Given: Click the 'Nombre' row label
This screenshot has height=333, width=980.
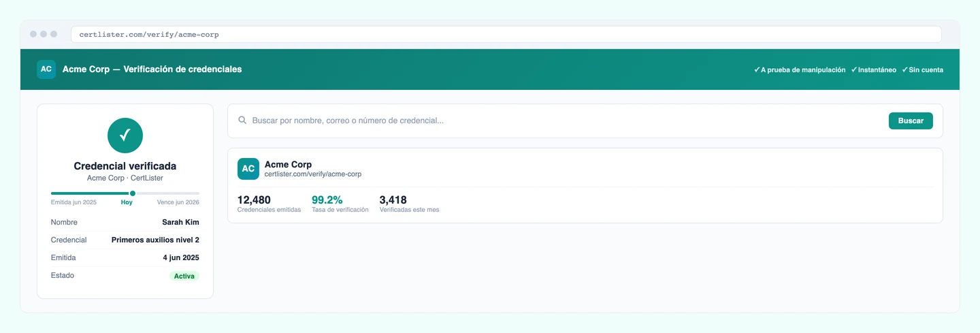Looking at the screenshot, I should (64, 222).
